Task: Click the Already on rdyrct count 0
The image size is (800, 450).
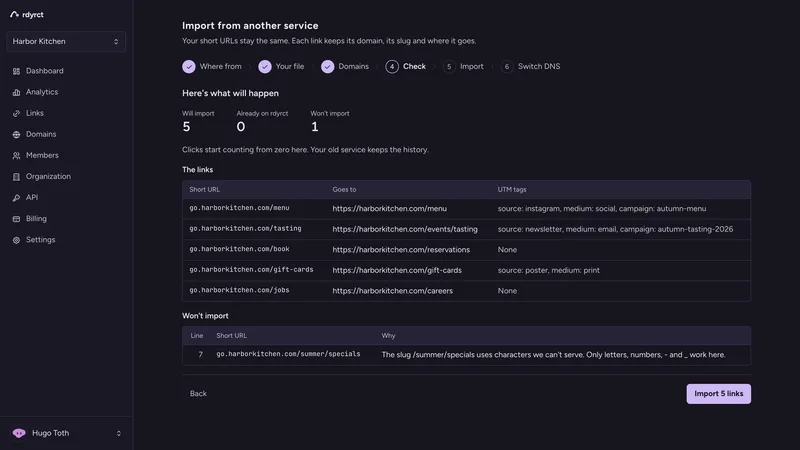Action: (x=241, y=127)
